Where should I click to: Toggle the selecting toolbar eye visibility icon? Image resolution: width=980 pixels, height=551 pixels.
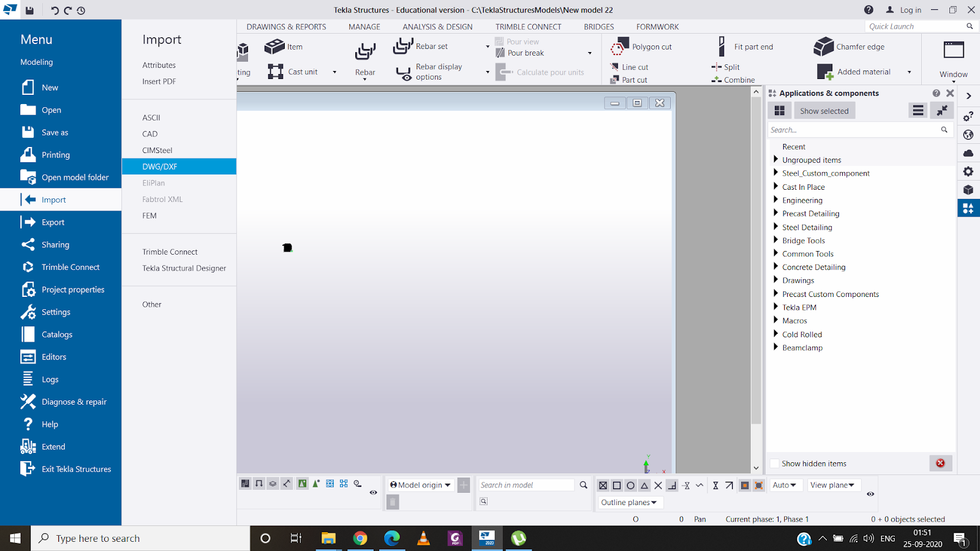pyautogui.click(x=373, y=492)
